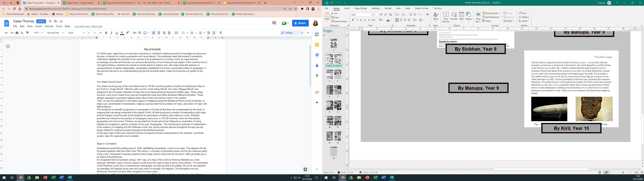
Task: Open Docs text color picker
Action: (x=122, y=33)
